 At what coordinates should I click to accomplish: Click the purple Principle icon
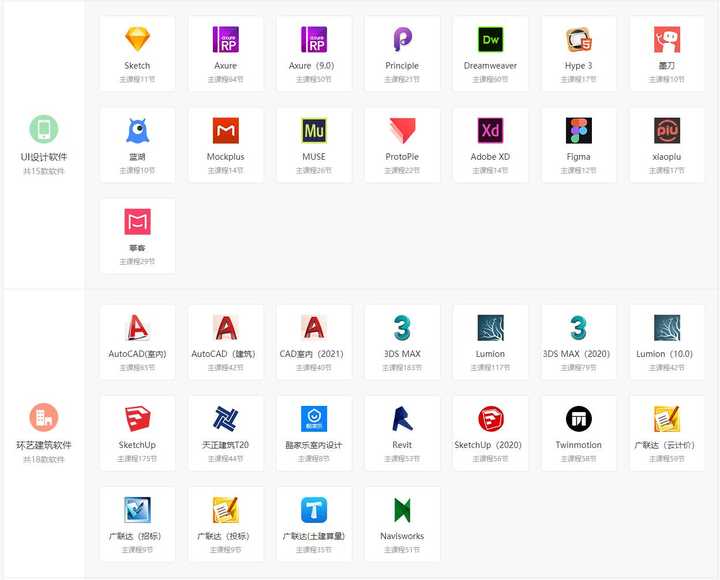402,39
